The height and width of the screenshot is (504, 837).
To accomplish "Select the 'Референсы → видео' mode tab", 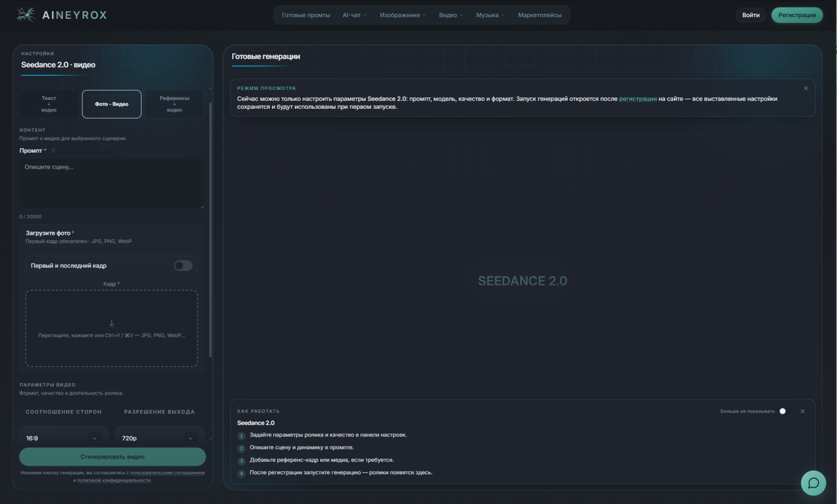I will 174,104.
